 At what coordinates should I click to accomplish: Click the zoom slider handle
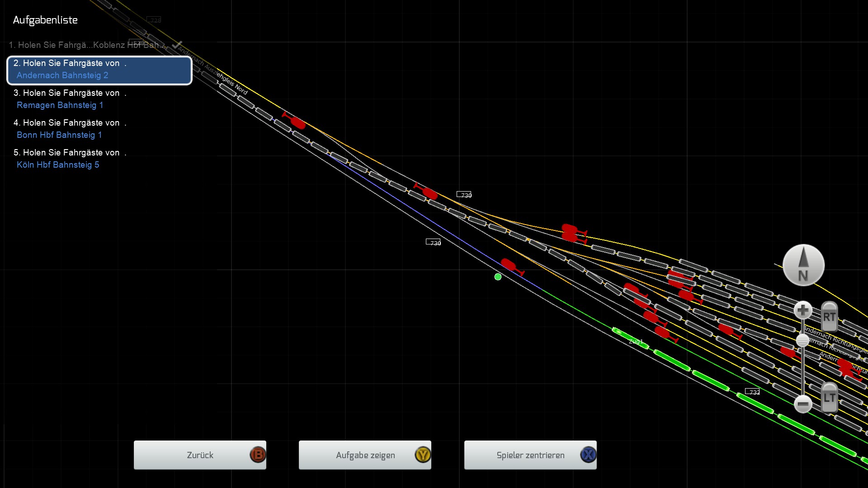tap(802, 340)
